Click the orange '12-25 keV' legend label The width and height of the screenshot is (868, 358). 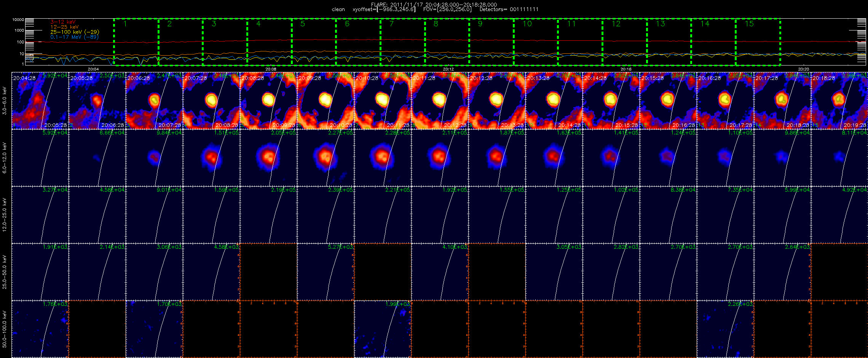pyautogui.click(x=64, y=27)
